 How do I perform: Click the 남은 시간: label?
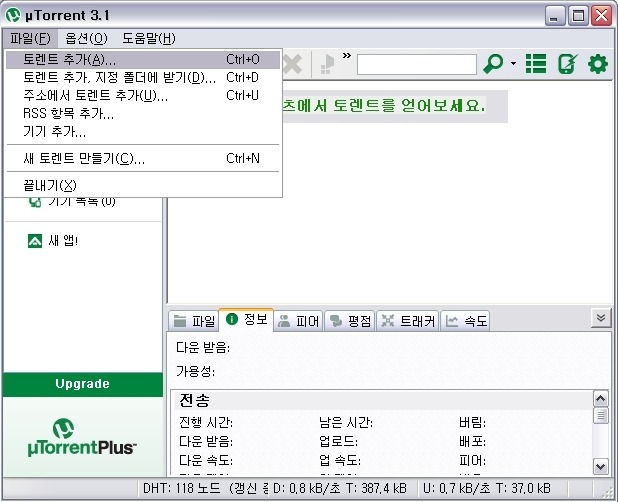pyautogui.click(x=346, y=423)
